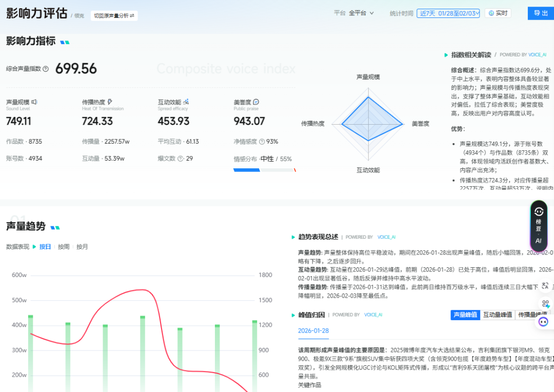554x392 pixels.
Task: Switch to the 互动量峰值 tab
Action: pyautogui.click(x=498, y=315)
